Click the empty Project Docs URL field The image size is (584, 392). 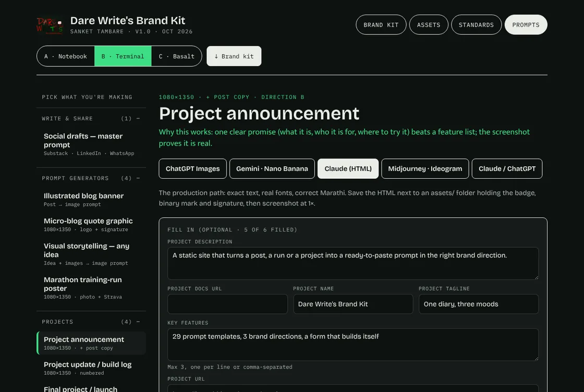[227, 304]
